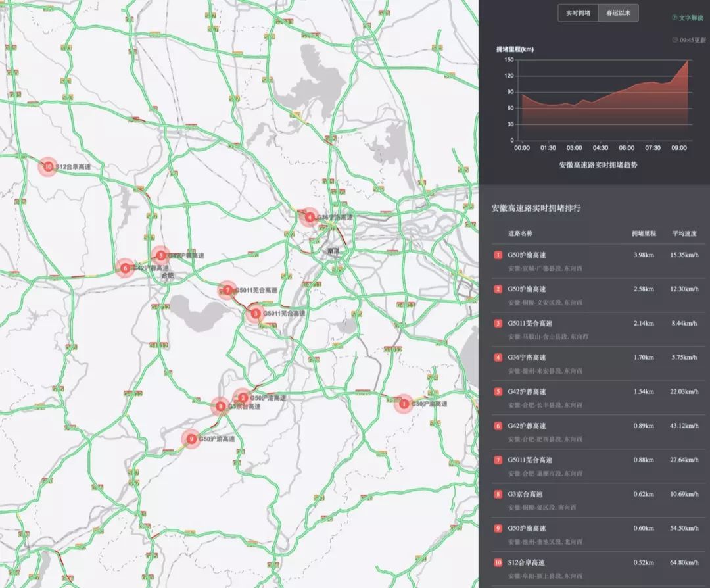Click map marker 5 on G42沪蓉高速
Viewport: 710px width, 588px height.
point(160,255)
